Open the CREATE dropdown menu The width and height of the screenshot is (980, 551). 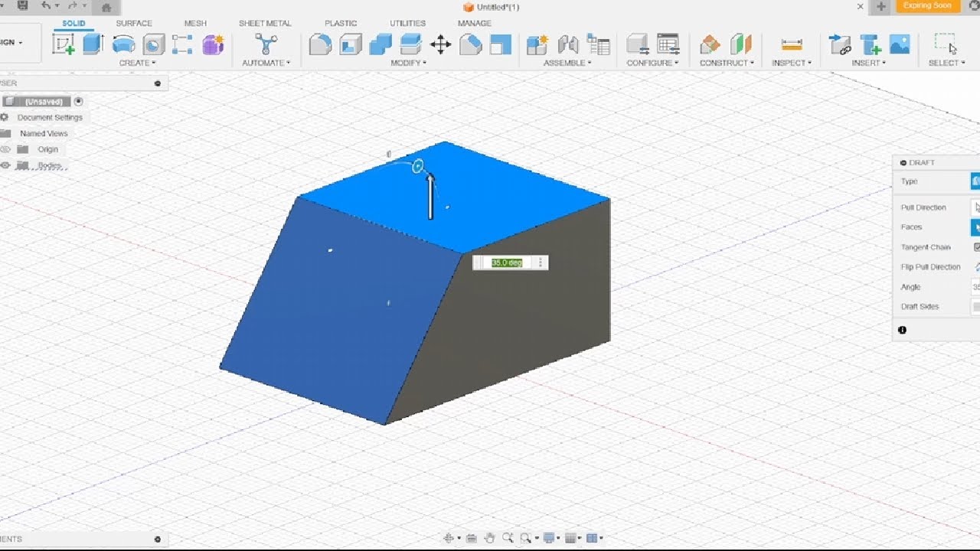pos(137,63)
